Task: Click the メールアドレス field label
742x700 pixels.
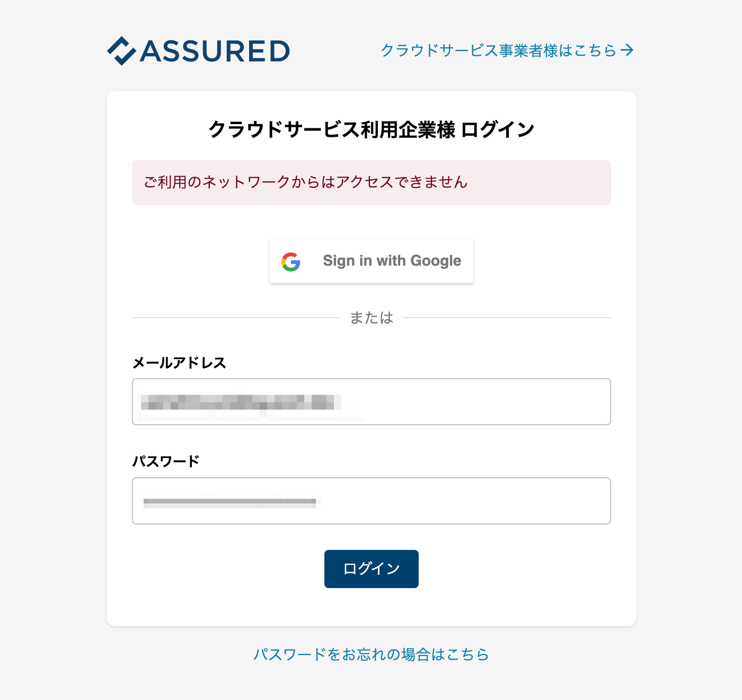Action: (179, 363)
